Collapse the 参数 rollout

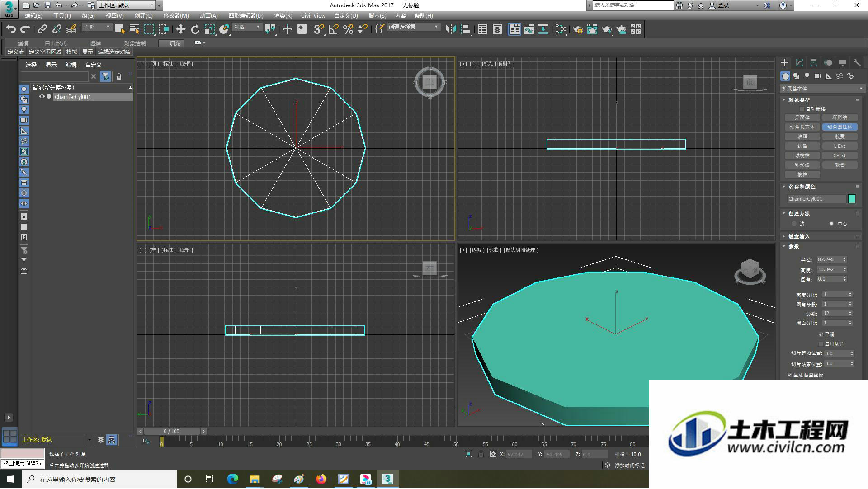coord(793,246)
